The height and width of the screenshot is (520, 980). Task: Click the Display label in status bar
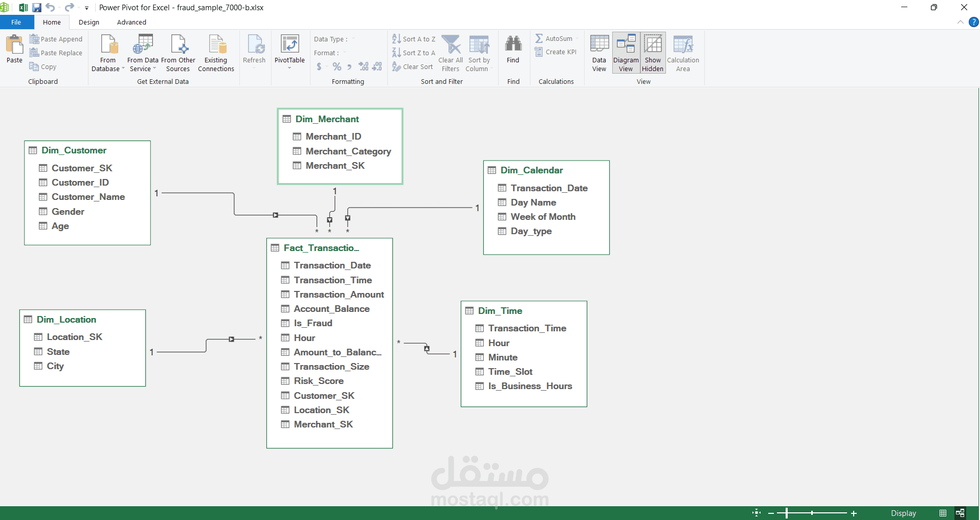[904, 513]
